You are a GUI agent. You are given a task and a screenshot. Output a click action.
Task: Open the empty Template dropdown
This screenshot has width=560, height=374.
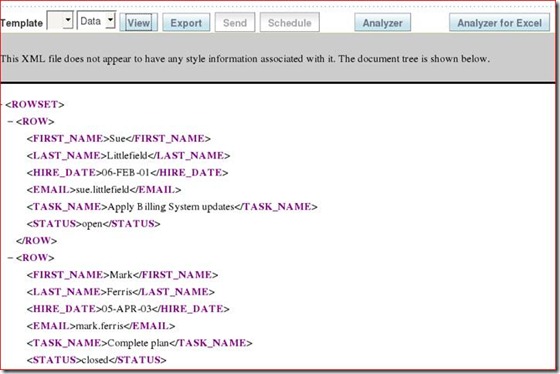tap(60, 21)
